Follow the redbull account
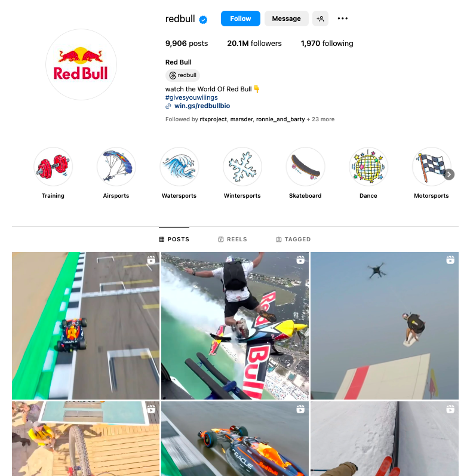The image size is (470, 476). click(241, 19)
